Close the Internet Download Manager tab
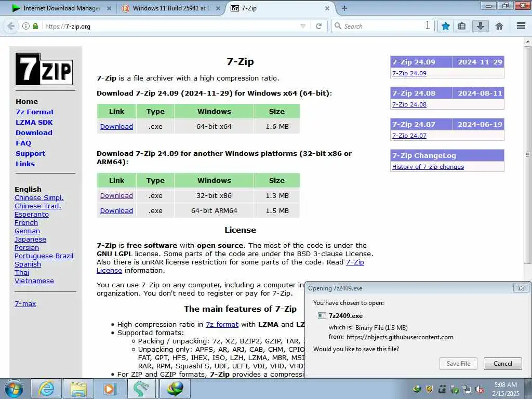 click(109, 8)
